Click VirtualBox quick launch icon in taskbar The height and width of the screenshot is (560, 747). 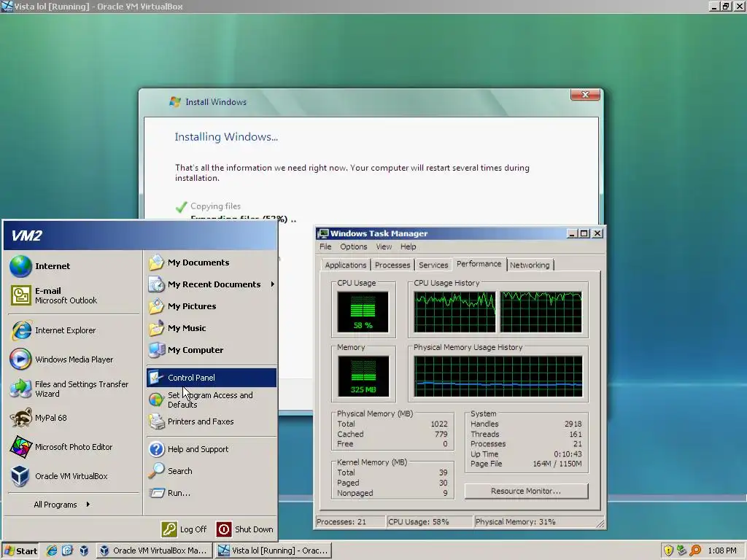click(84, 551)
